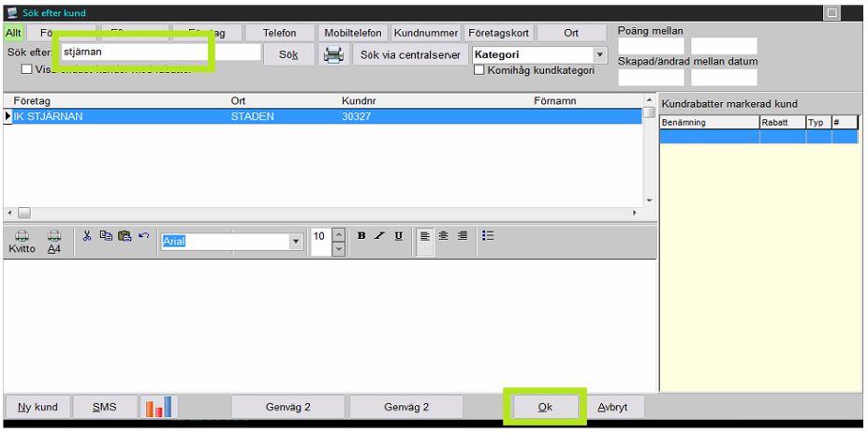868x433 pixels.
Task: Click the undo arrow icon
Action: 143,235
